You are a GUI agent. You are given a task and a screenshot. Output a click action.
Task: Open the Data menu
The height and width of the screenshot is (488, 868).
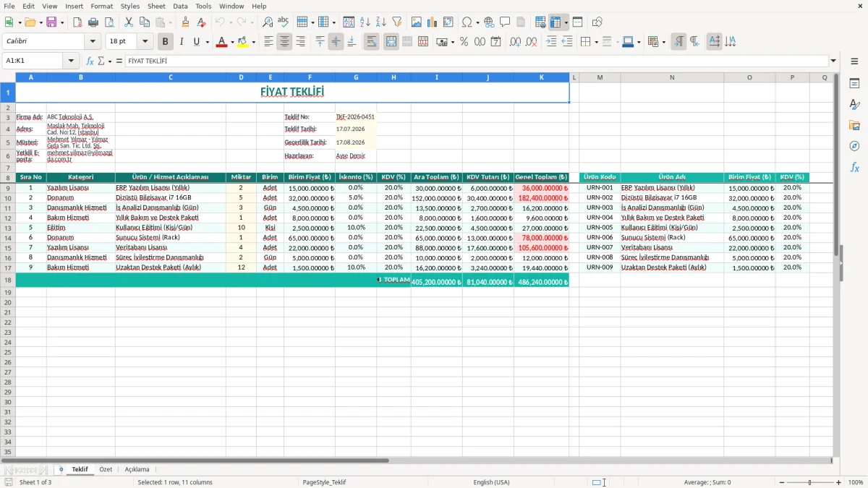pyautogui.click(x=180, y=6)
